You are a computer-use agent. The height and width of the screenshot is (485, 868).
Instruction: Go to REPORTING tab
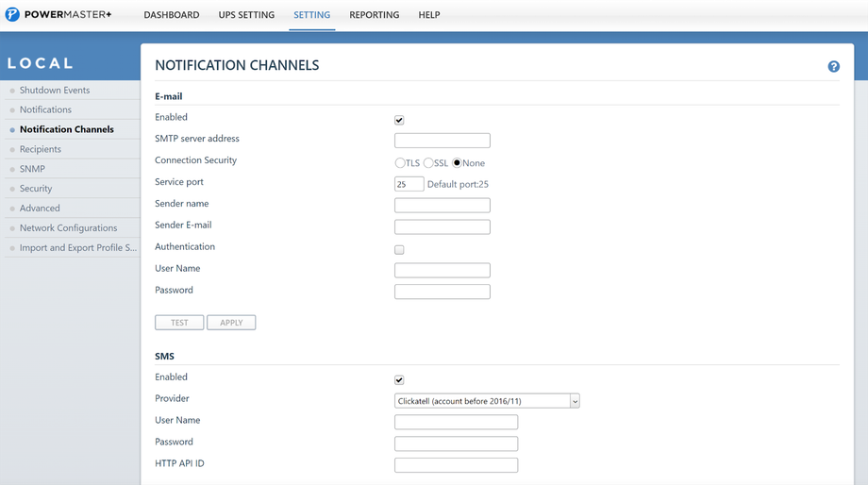coord(375,15)
